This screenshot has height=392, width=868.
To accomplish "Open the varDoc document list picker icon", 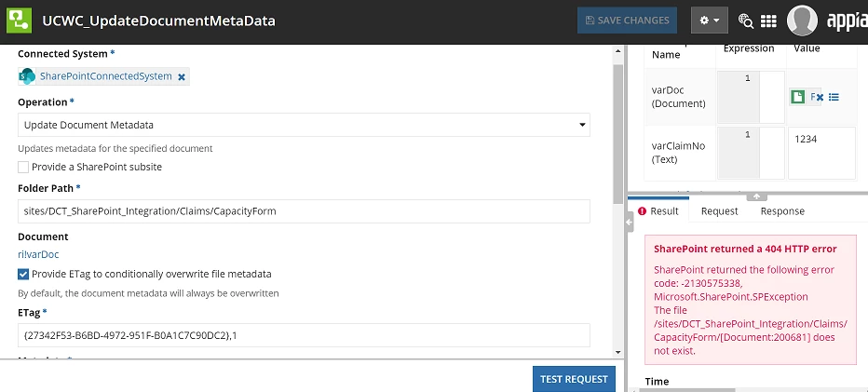I will click(834, 98).
